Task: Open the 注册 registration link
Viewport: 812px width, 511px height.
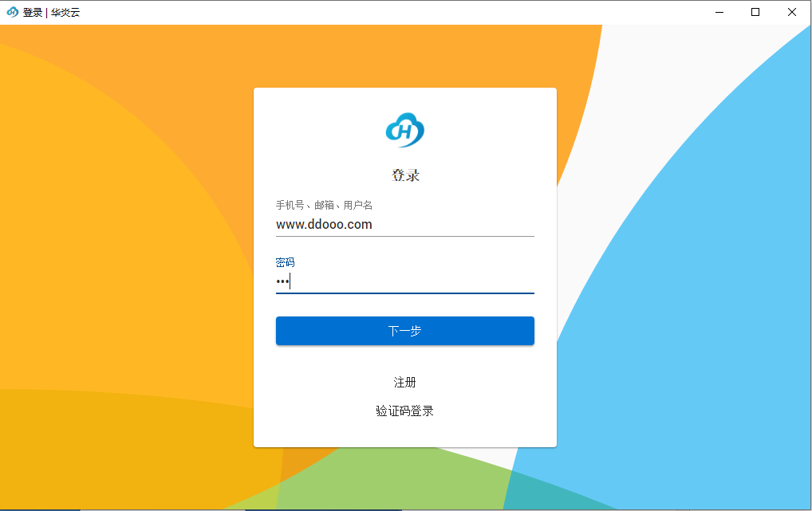Action: pos(404,382)
